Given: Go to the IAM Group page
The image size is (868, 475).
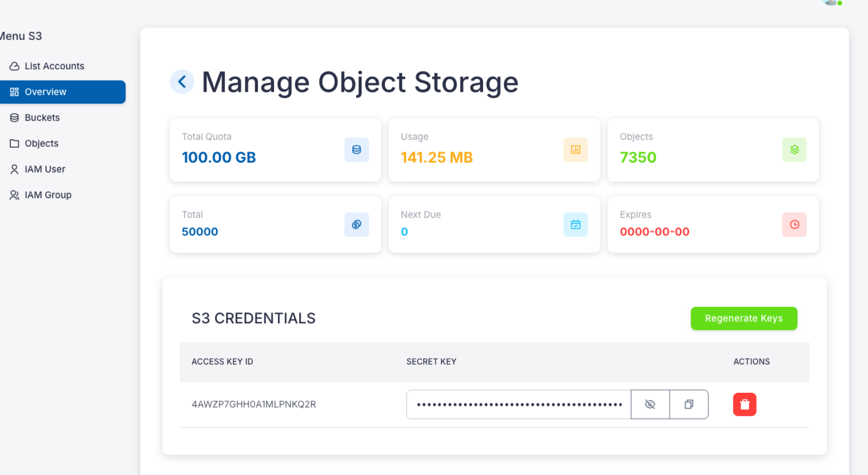Looking at the screenshot, I should coord(63,195).
